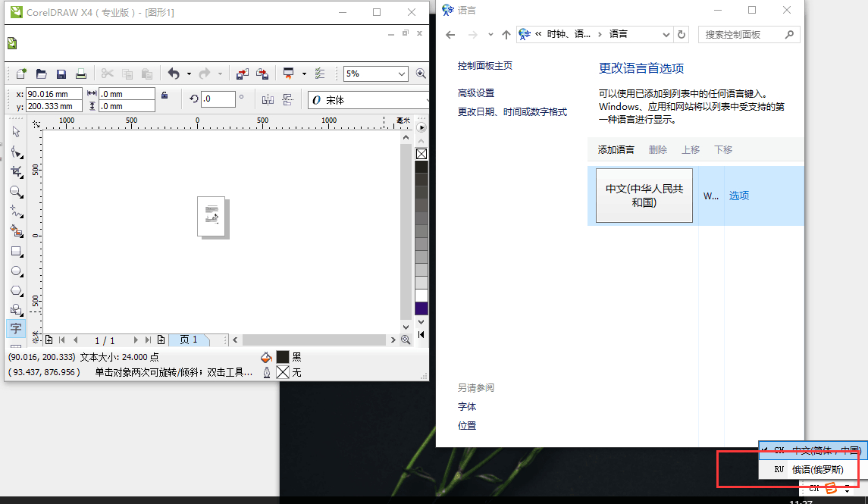Print the current drawing
The height and width of the screenshot is (504, 868).
[x=81, y=74]
